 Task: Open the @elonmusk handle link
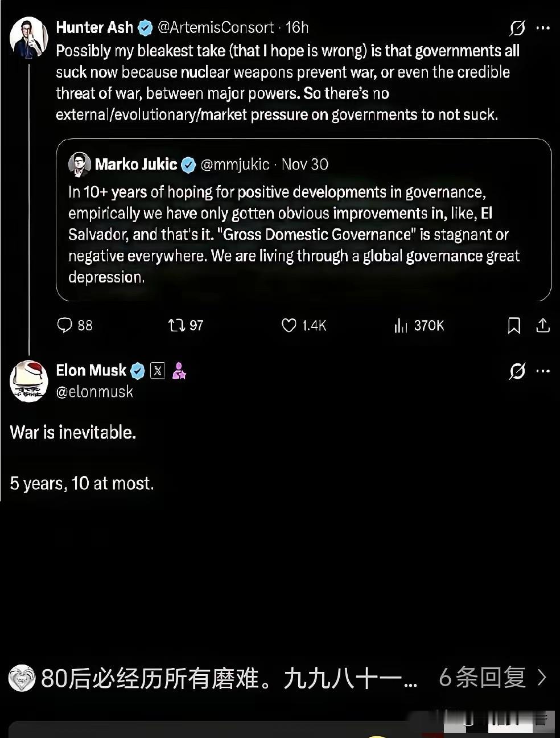(94, 392)
